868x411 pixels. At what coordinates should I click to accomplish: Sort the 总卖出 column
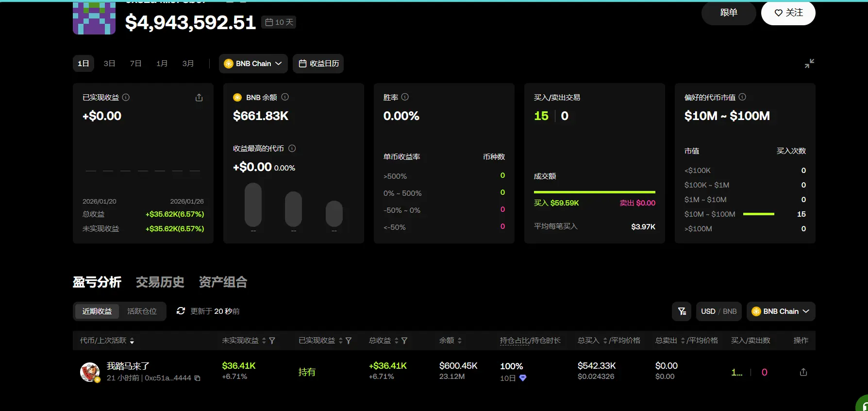tap(683, 341)
